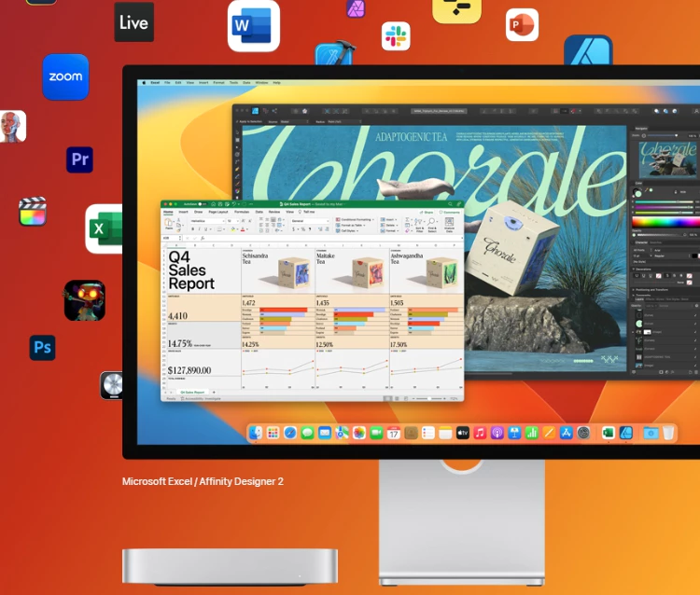Click the floating Slack app icon
The image size is (700, 595).
point(396,36)
